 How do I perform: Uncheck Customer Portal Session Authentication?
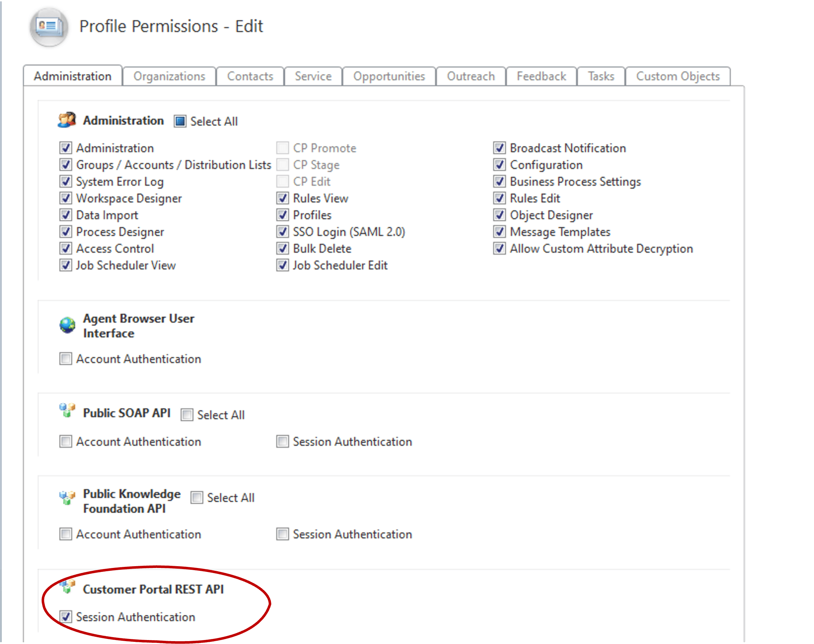[x=66, y=617]
